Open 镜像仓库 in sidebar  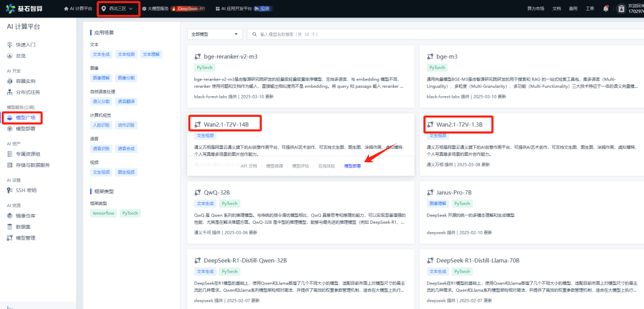point(22,216)
